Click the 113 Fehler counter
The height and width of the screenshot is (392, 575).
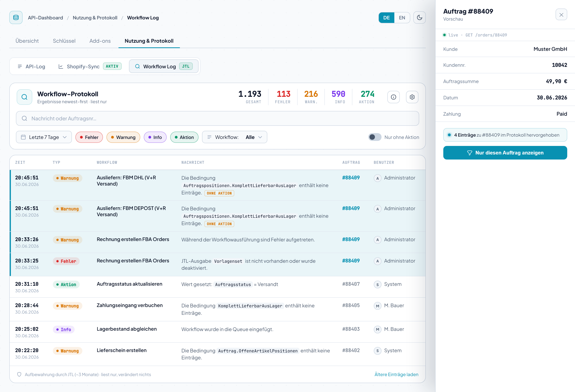(283, 97)
